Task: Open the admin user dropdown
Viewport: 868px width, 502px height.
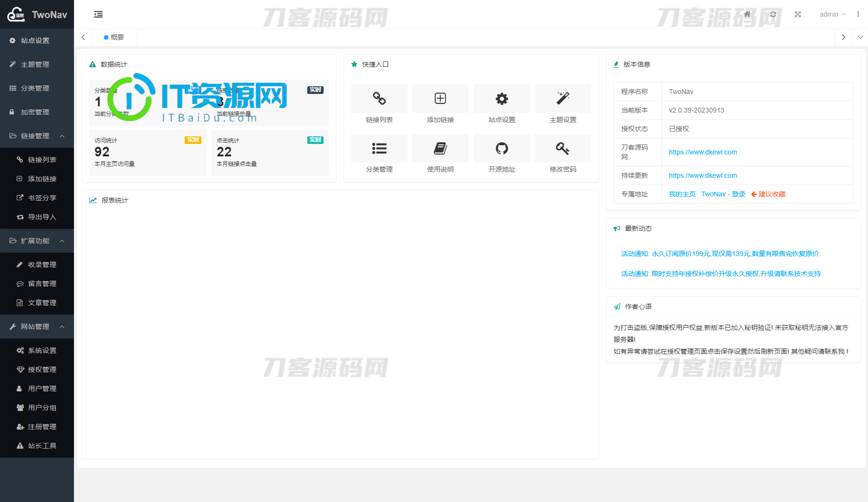Action: tap(833, 14)
